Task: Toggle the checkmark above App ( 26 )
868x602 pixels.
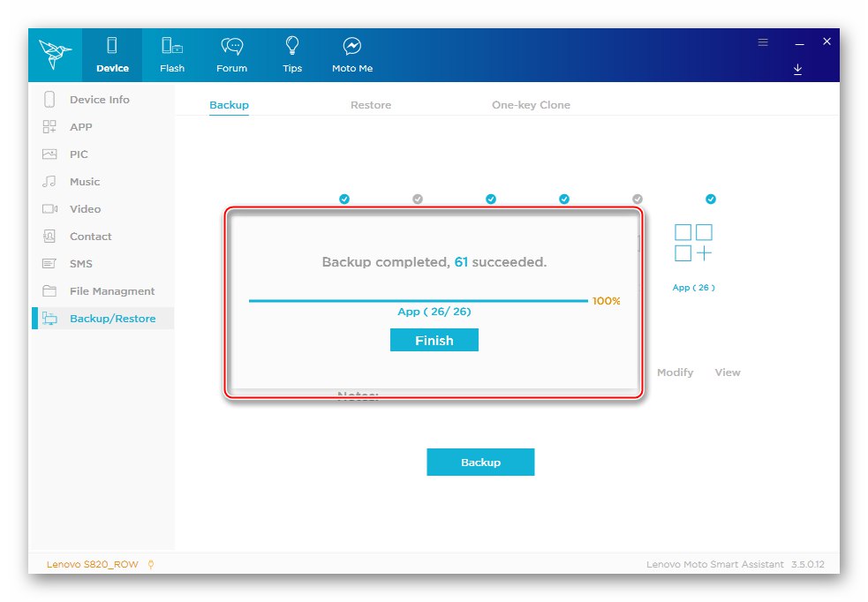Action: coord(711,199)
